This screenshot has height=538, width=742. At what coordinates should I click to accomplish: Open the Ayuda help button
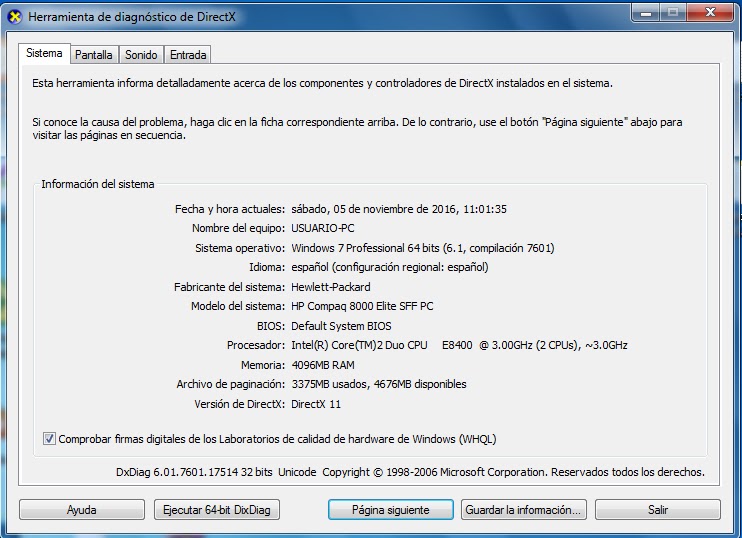pyautogui.click(x=82, y=510)
